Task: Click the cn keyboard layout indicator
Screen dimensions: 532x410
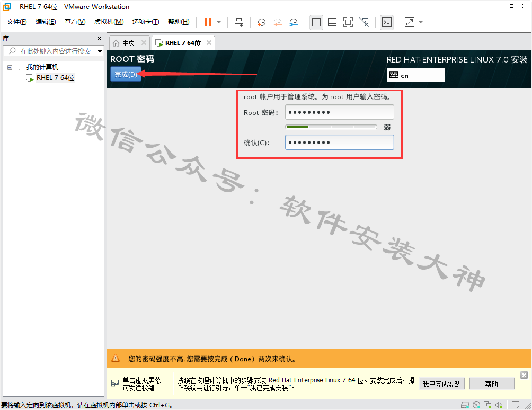Action: [x=415, y=75]
